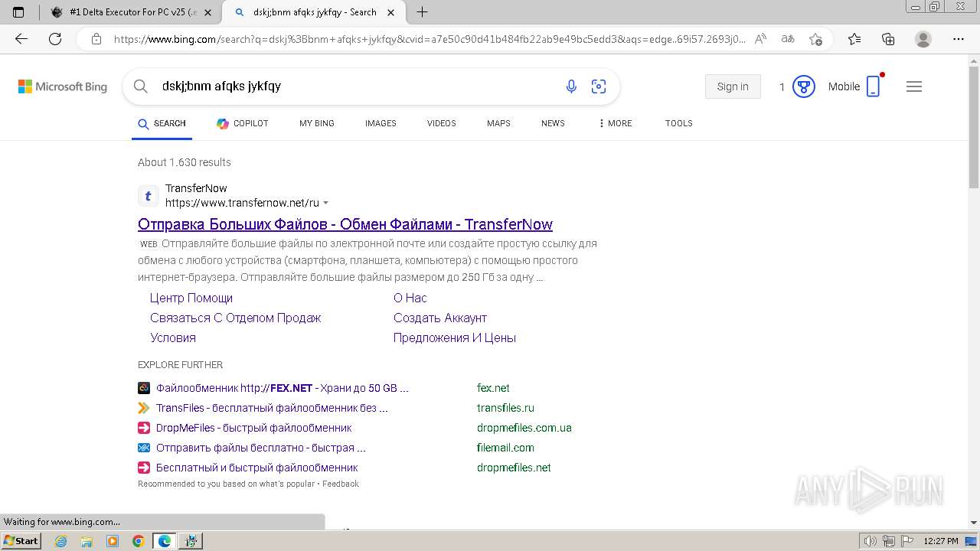Open Условия sitelink
The height and width of the screenshot is (551, 980).
coord(173,337)
